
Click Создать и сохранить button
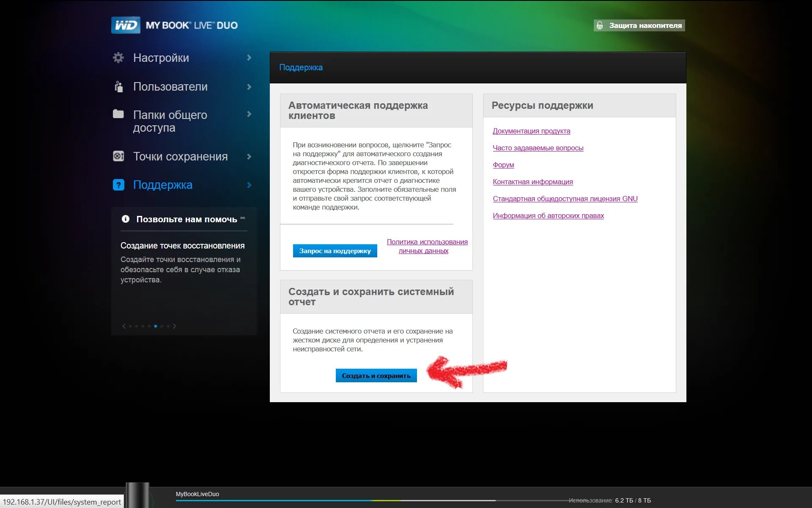[376, 375]
